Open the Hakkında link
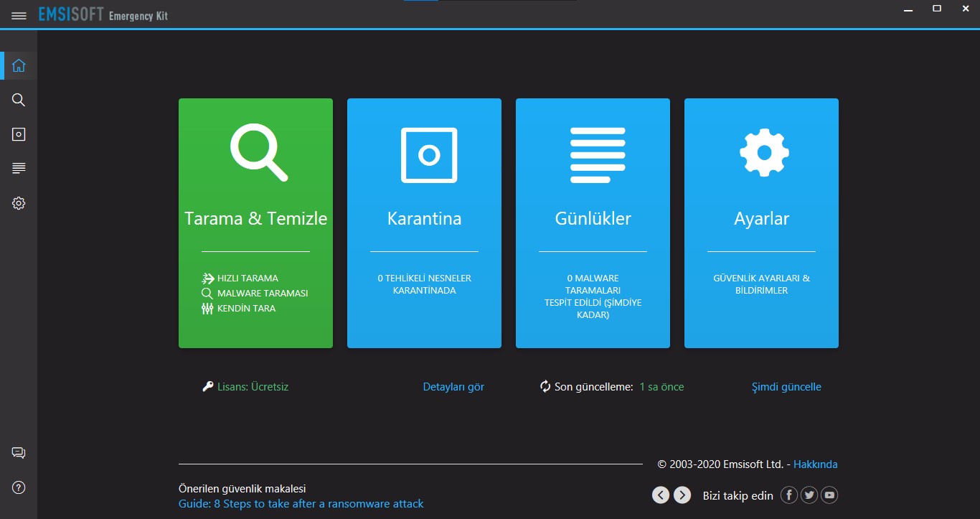 (815, 464)
